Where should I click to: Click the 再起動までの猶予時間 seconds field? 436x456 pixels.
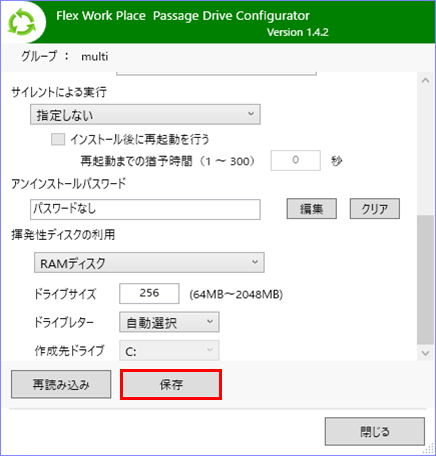click(296, 160)
